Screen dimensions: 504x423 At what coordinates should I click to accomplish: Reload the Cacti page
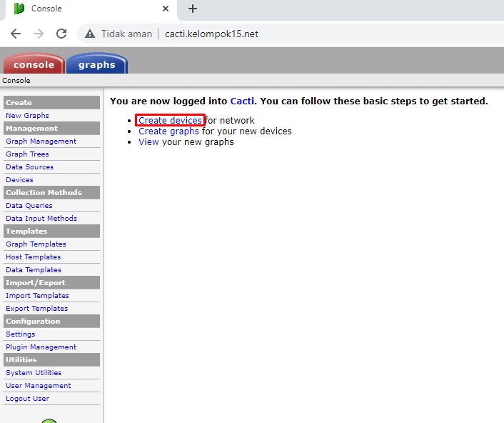(61, 34)
